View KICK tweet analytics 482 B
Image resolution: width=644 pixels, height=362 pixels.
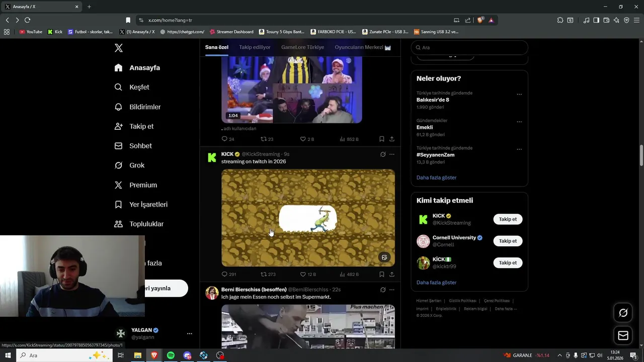click(349, 274)
